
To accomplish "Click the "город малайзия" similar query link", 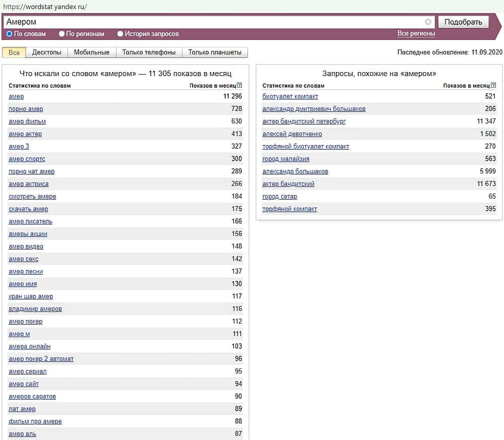I will pos(286,159).
